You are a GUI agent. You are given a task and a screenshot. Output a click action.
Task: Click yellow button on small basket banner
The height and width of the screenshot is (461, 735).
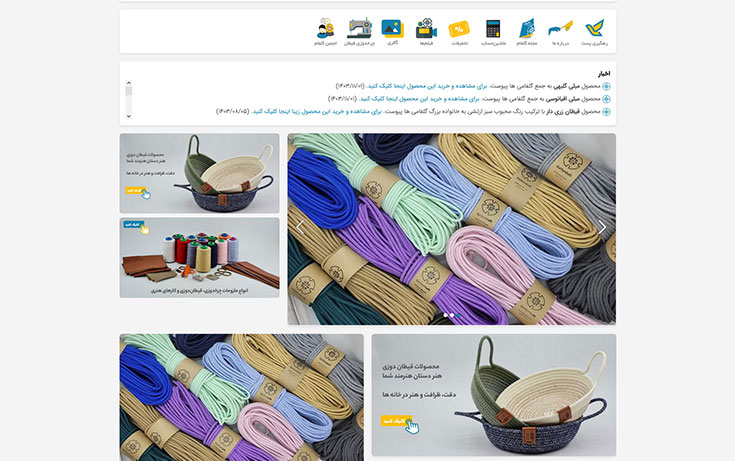(135, 190)
